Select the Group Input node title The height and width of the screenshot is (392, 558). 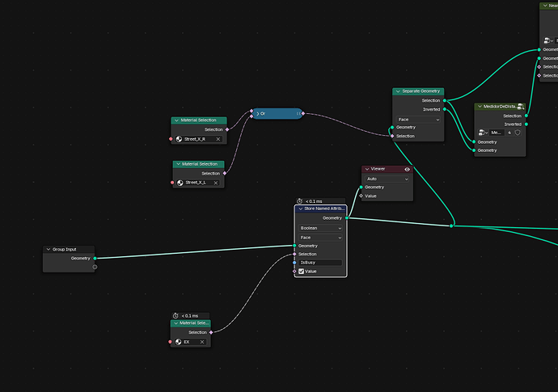point(65,250)
